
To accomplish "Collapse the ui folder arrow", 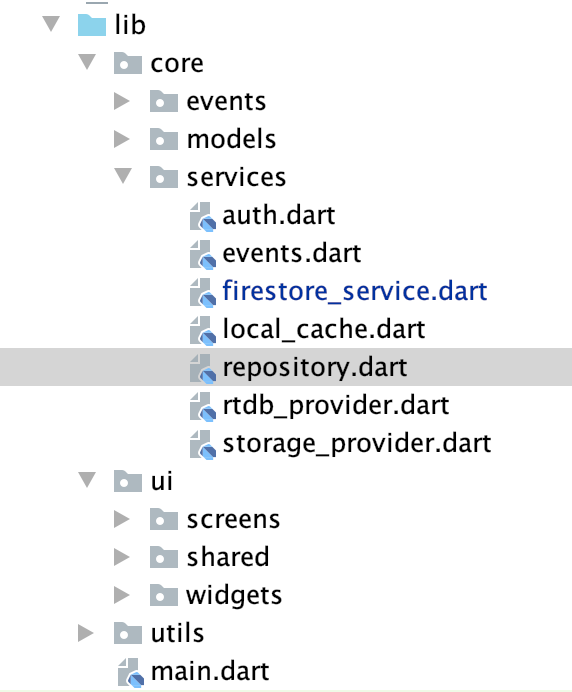I will point(87,479).
